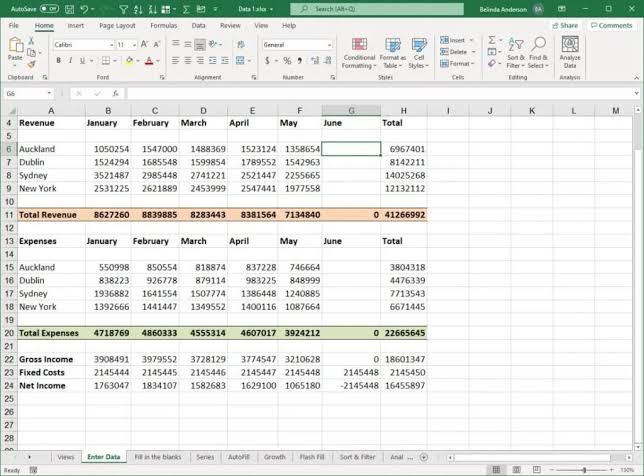The width and height of the screenshot is (644, 476).
Task: Click the Share button
Action: pyautogui.click(x=565, y=25)
